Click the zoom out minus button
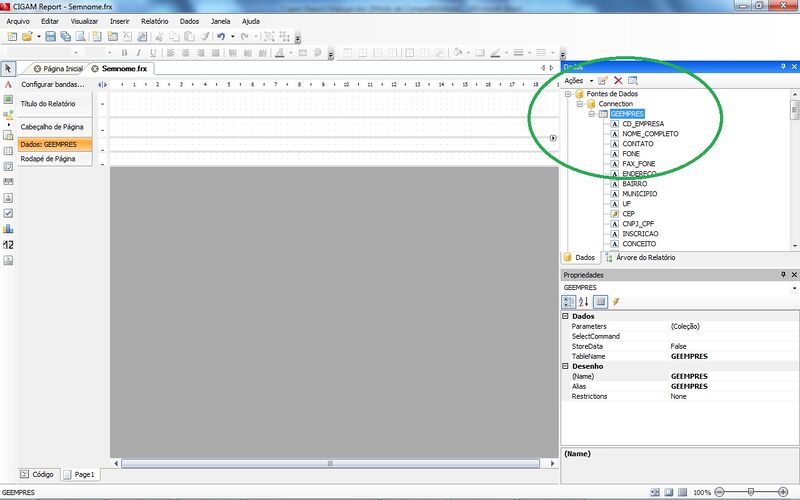 click(x=719, y=492)
